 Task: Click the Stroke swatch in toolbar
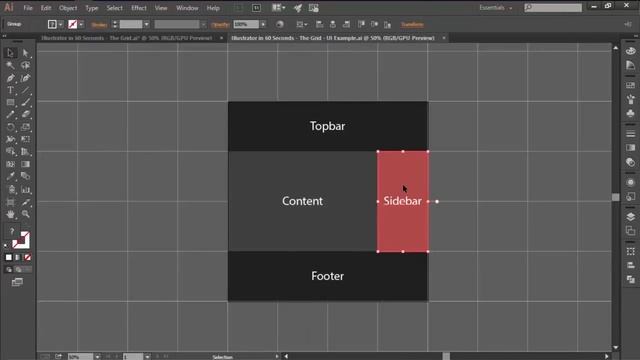(23, 243)
